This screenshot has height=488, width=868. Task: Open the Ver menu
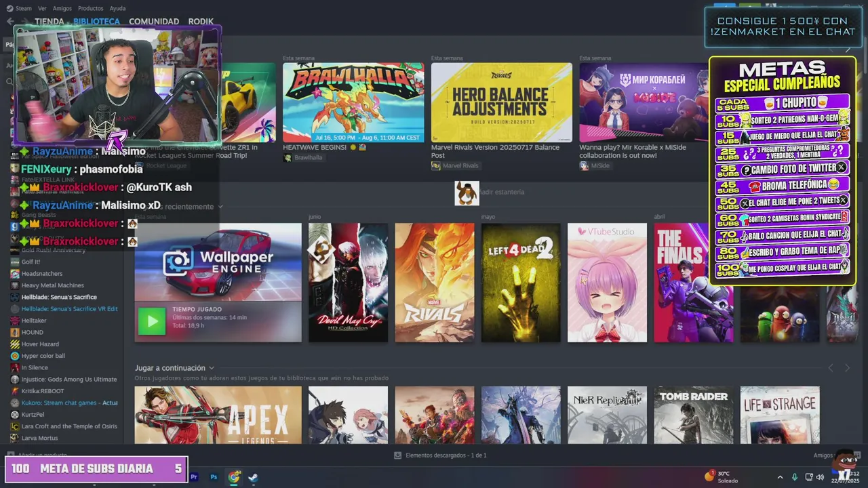[42, 8]
